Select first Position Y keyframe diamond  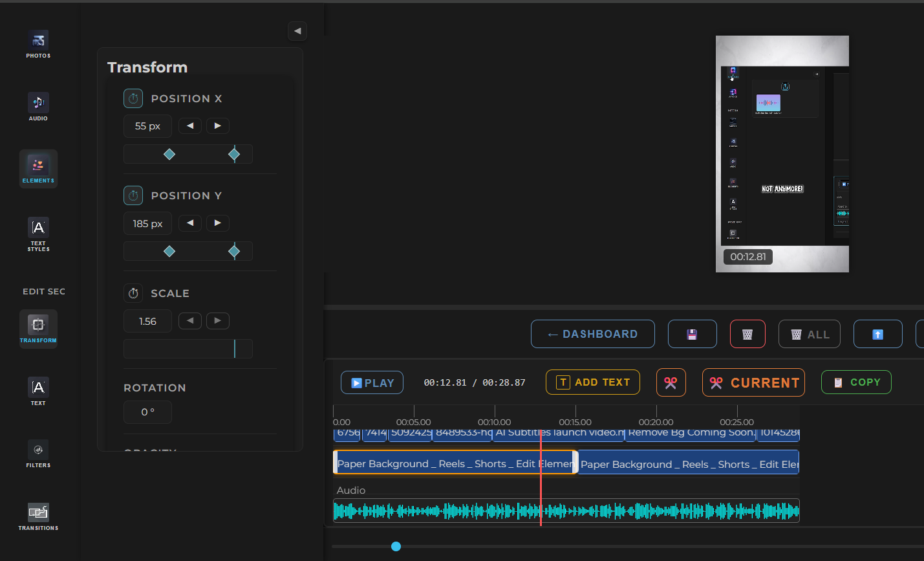pyautogui.click(x=169, y=251)
